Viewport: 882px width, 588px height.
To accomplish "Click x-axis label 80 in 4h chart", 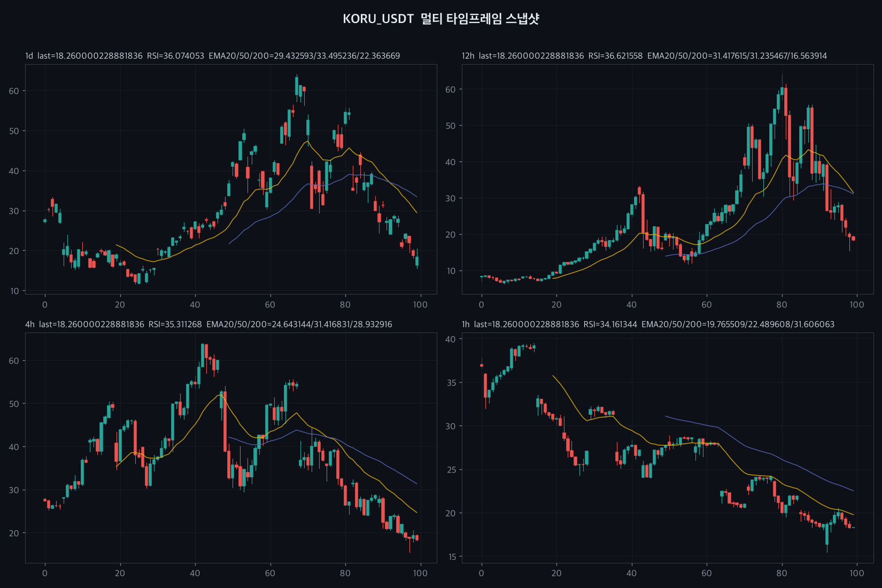I will pyautogui.click(x=345, y=573).
